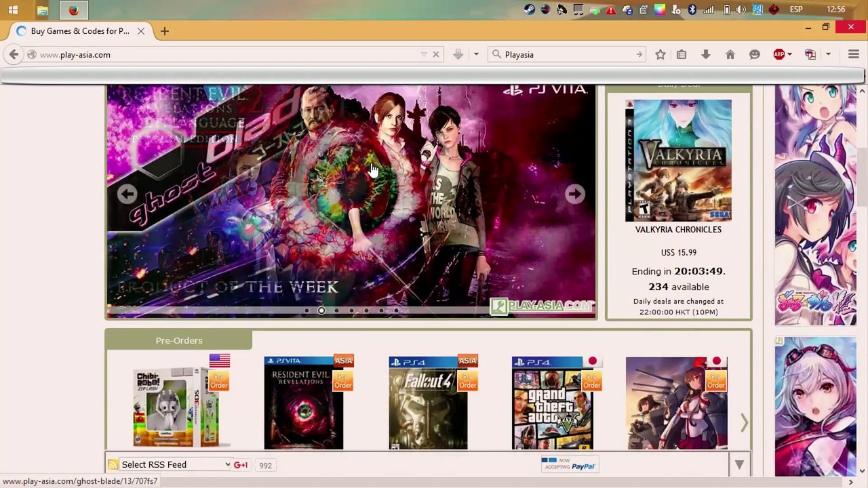The width and height of the screenshot is (868, 488).
Task: Open the Select RSS Feed dropdown
Action: pos(176,465)
